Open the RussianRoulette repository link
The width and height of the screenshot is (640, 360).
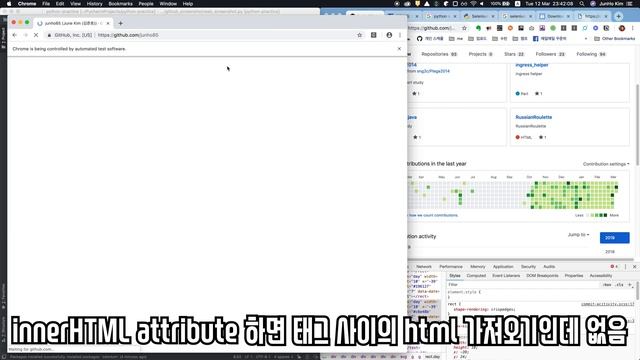pos(533,117)
